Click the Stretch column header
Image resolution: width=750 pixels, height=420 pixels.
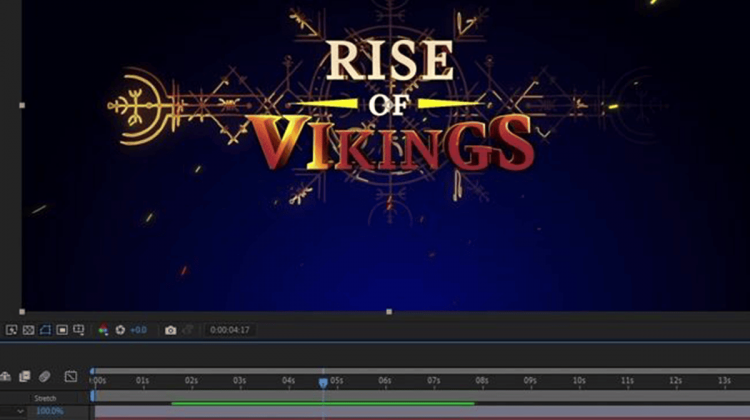click(x=45, y=398)
